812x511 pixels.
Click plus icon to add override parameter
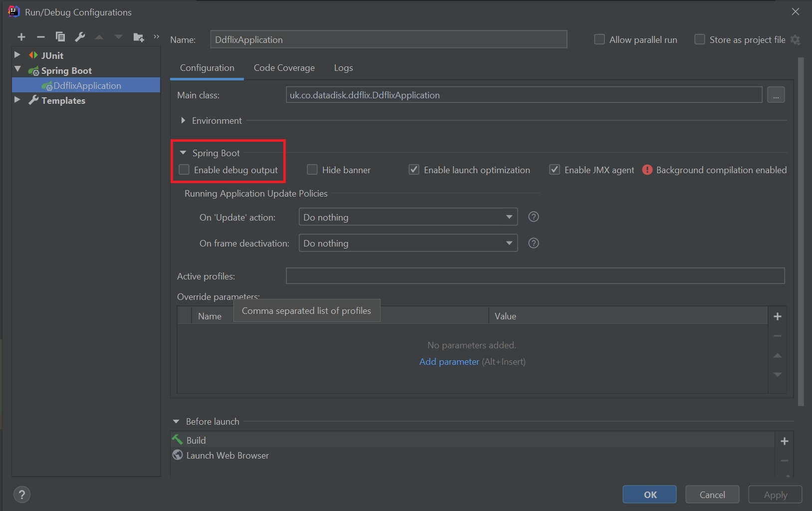(x=777, y=316)
